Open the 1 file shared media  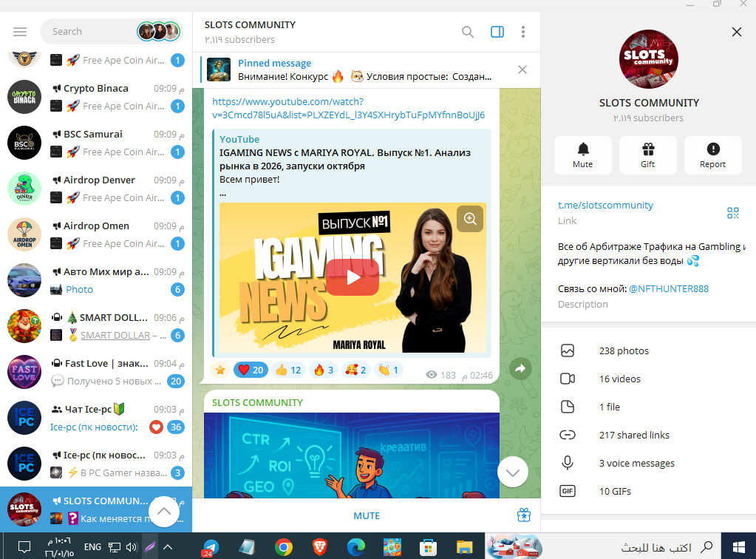[649, 407]
